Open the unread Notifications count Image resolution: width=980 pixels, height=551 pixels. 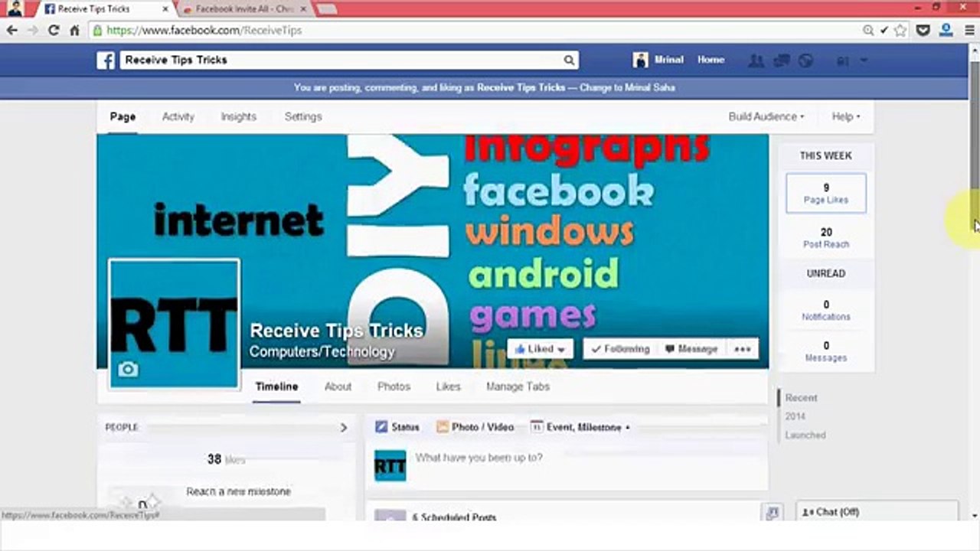(826, 310)
